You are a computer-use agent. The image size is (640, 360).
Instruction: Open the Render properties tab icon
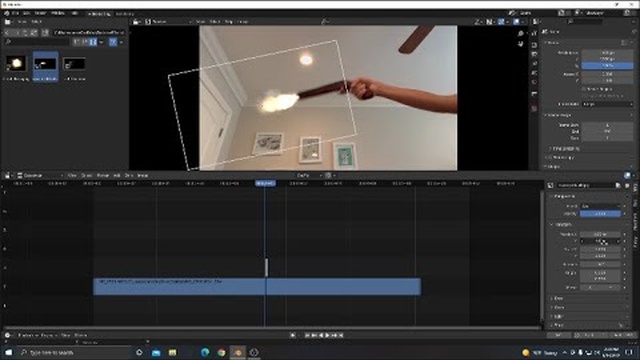tap(534, 45)
